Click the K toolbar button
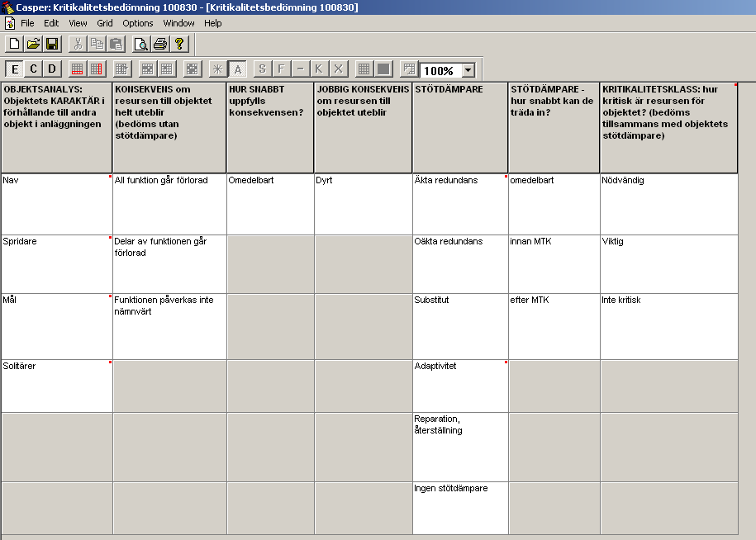Viewport: 756px width, 540px height. click(x=319, y=69)
